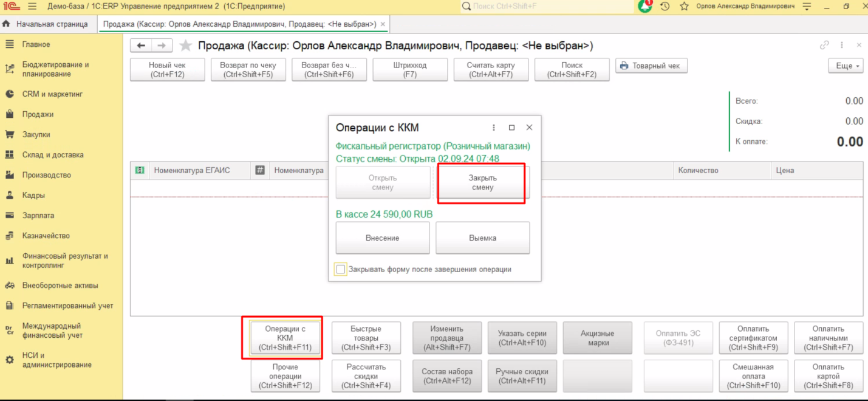Open the history clock icon
The height and width of the screenshot is (401, 868).
tap(665, 6)
